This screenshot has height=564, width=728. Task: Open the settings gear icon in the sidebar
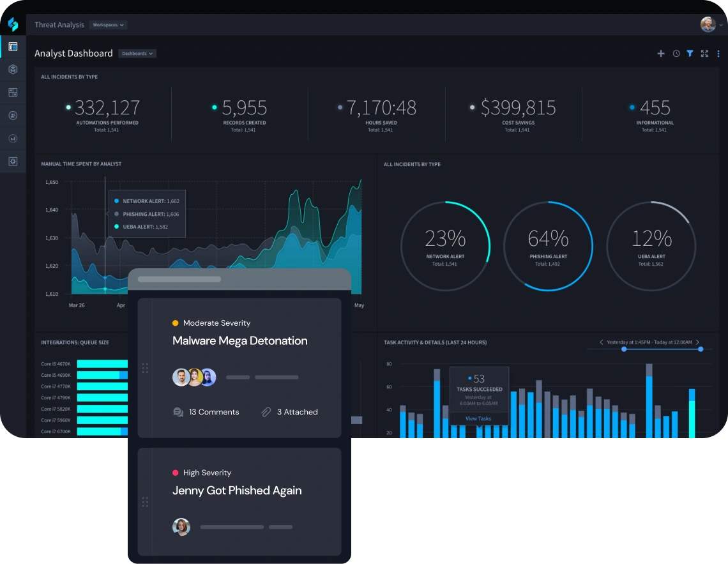[x=13, y=162]
